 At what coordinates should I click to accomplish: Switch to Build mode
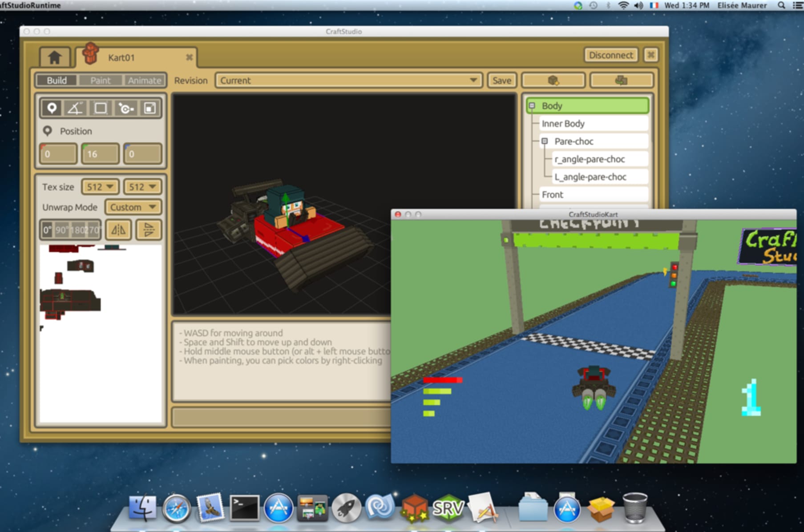pyautogui.click(x=57, y=81)
